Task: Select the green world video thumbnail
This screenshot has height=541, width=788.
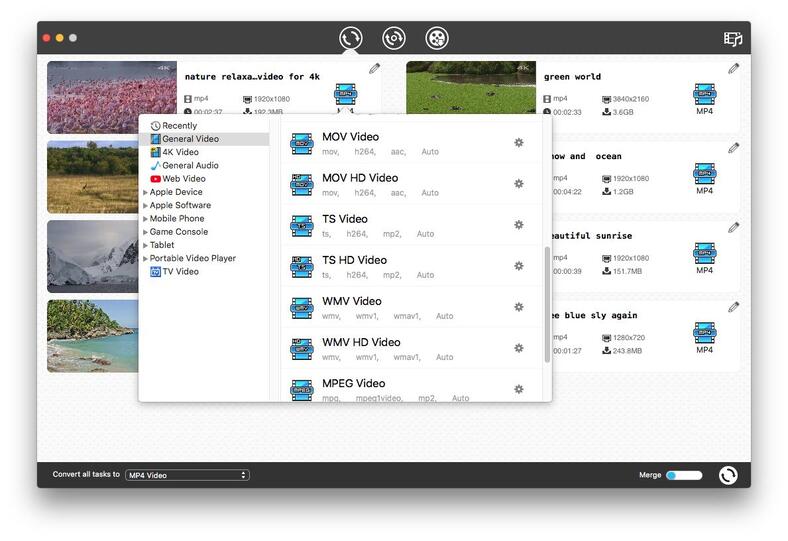Action: [x=471, y=88]
